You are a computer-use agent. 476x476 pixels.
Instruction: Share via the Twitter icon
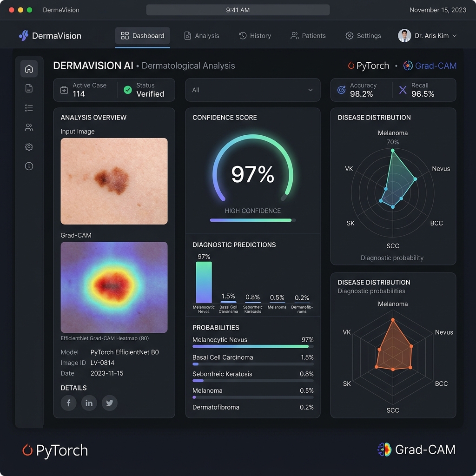[110, 403]
